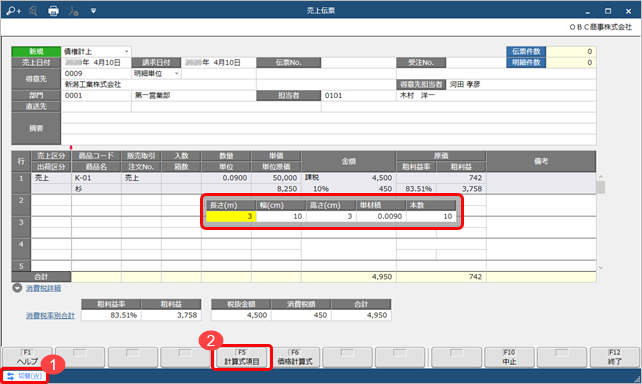Select row number 3 header
The image size is (642, 384).
(x=21, y=228)
